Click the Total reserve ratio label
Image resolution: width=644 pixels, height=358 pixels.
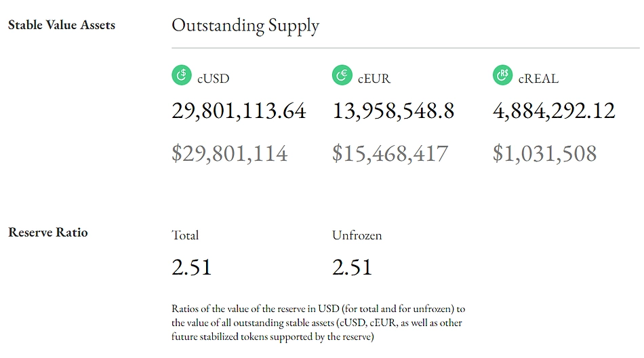click(185, 235)
